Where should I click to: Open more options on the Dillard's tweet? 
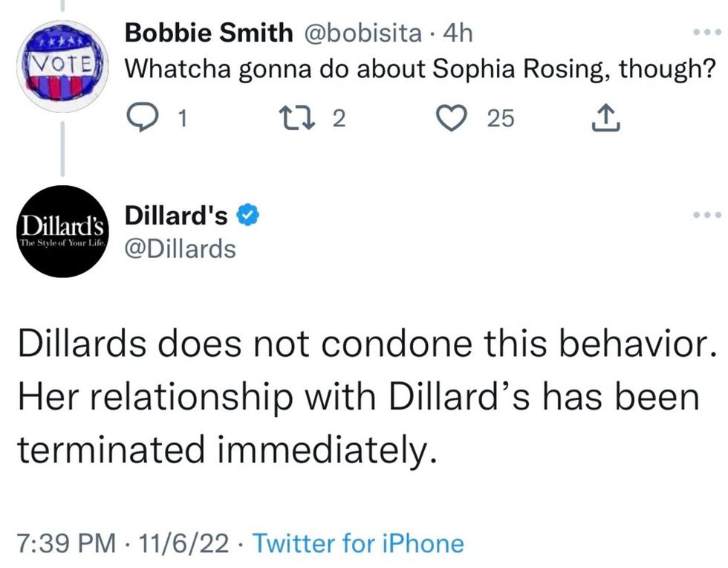click(x=706, y=216)
